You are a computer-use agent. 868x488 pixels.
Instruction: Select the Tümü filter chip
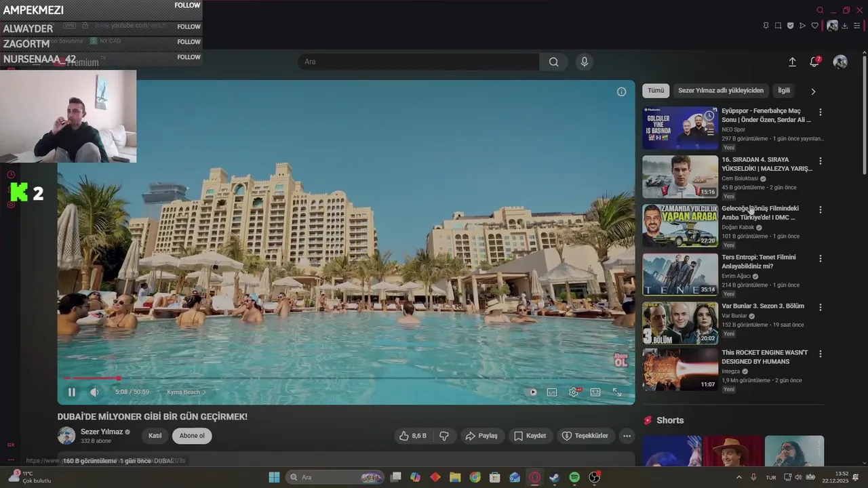click(656, 90)
